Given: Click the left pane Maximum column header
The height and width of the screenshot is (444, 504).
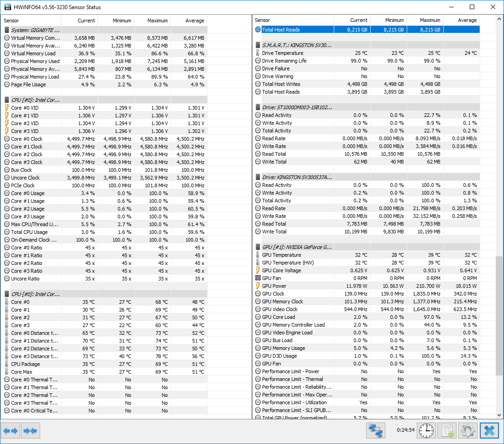Looking at the screenshot, I should (152, 21).
